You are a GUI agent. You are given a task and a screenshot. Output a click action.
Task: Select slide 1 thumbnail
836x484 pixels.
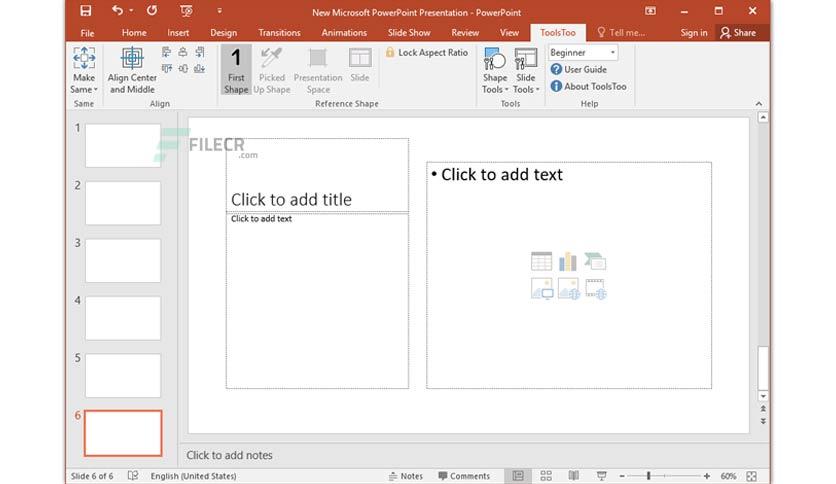[123, 146]
